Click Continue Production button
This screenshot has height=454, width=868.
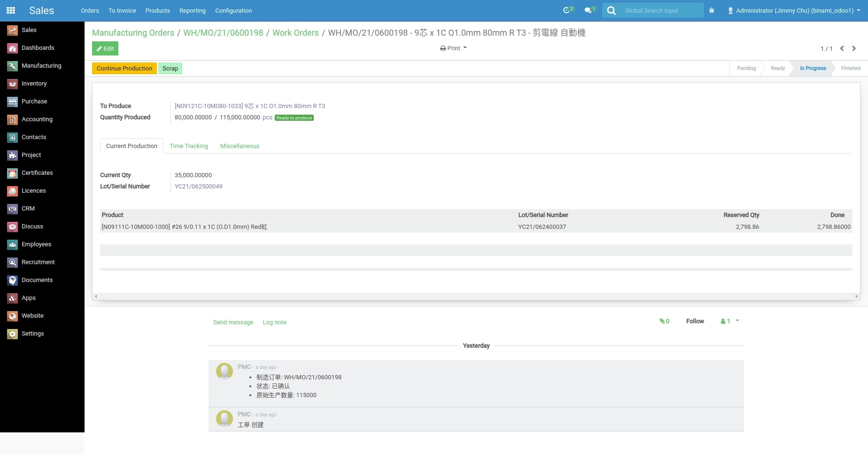click(124, 69)
